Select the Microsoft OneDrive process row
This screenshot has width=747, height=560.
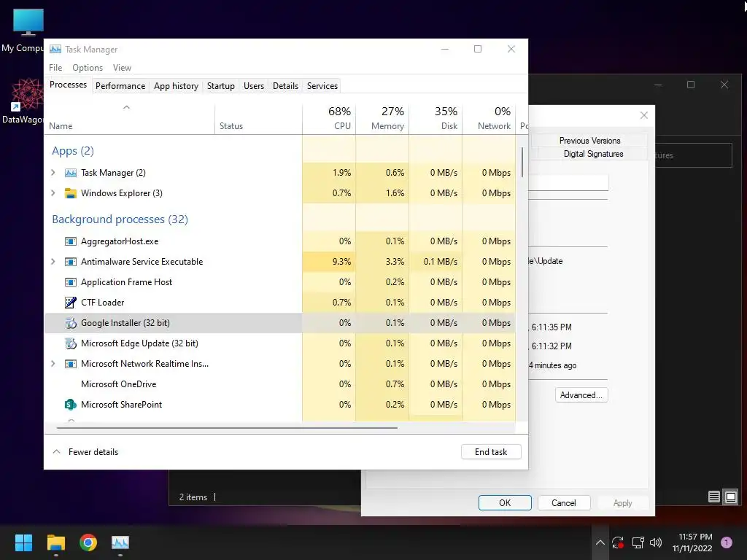[x=280, y=384]
